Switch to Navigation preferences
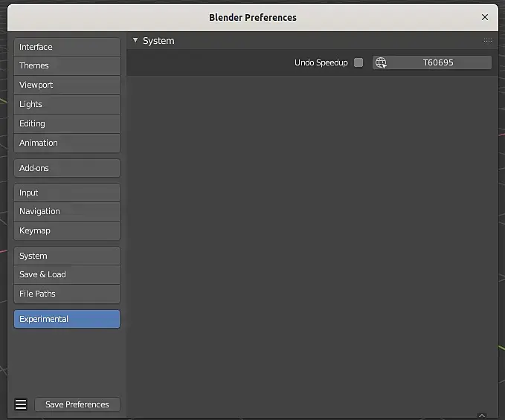The image size is (505, 420). pyautogui.click(x=67, y=211)
